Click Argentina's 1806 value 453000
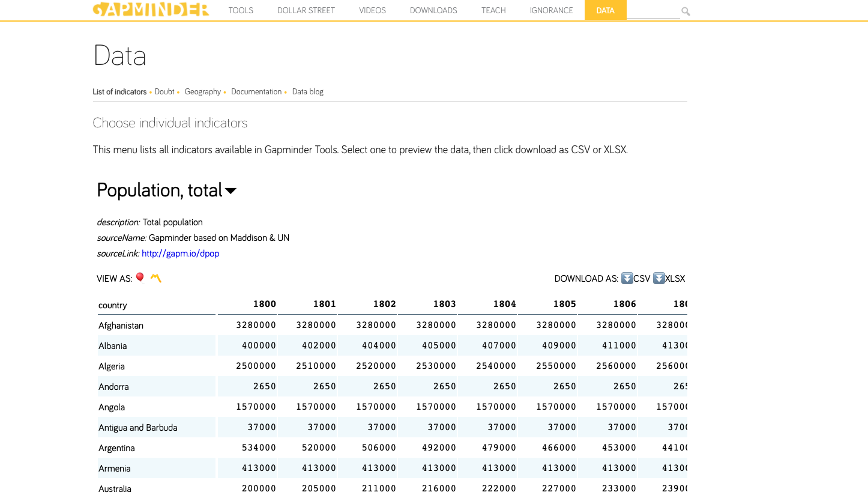 619,448
